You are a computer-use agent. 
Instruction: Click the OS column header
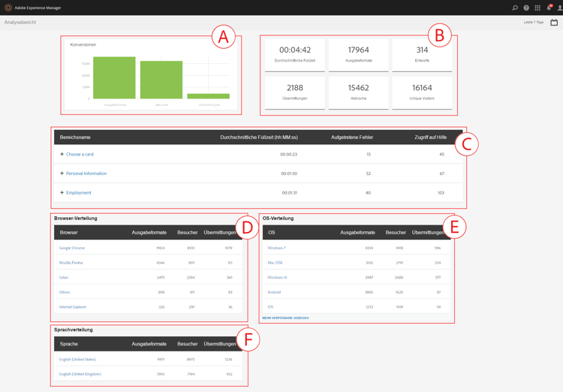pos(272,233)
